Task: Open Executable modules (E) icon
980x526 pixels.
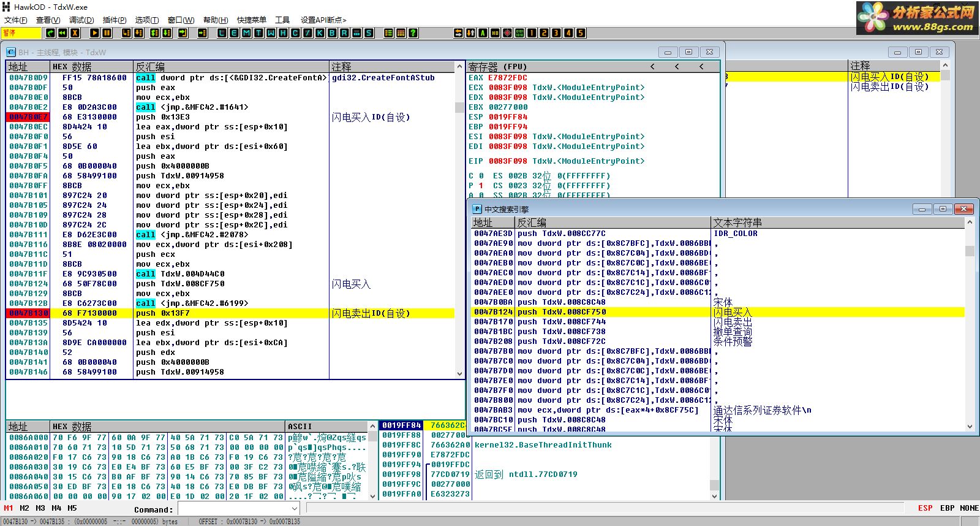Action: 234,33
